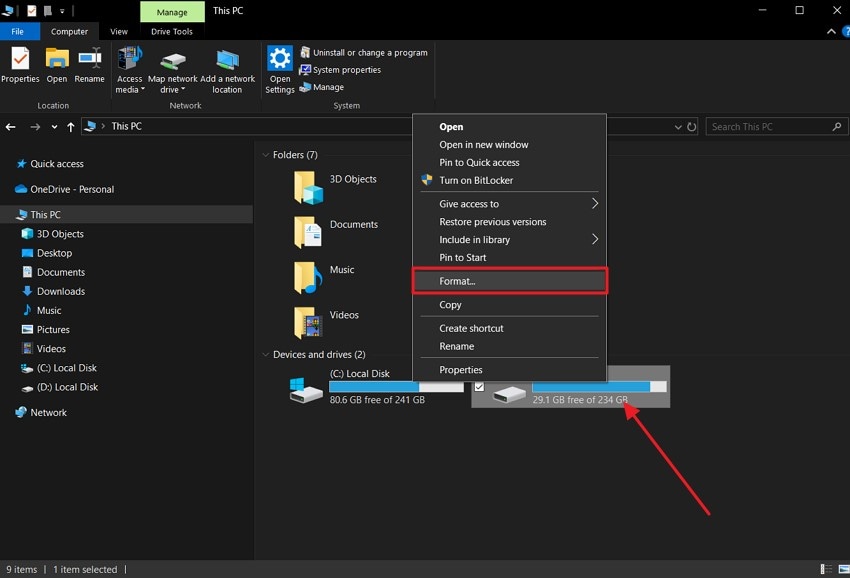
Task: Open the address bar history dropdown
Action: (x=678, y=127)
